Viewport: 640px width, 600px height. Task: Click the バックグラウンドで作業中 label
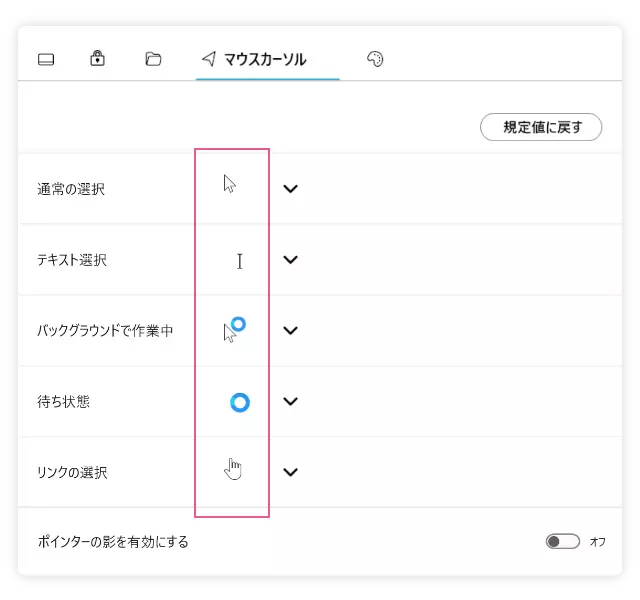[x=105, y=330]
